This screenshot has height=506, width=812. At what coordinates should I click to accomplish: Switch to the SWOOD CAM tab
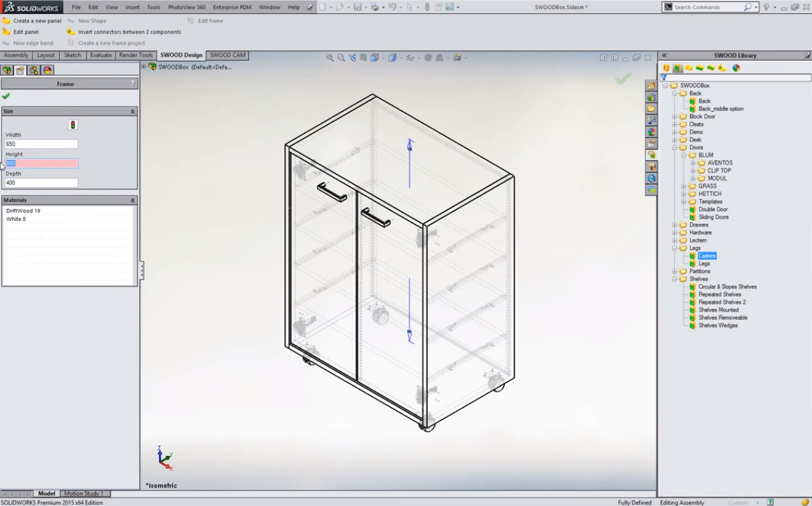(x=228, y=55)
